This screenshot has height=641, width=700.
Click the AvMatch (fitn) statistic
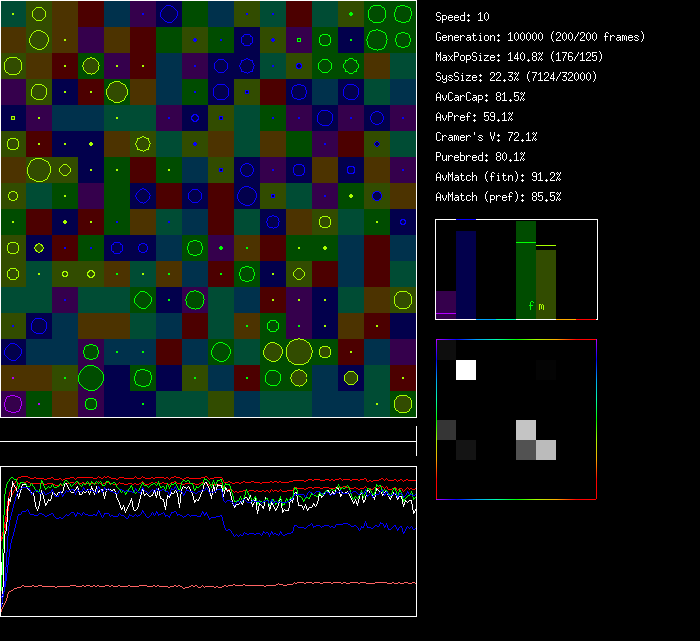pyautogui.click(x=498, y=177)
